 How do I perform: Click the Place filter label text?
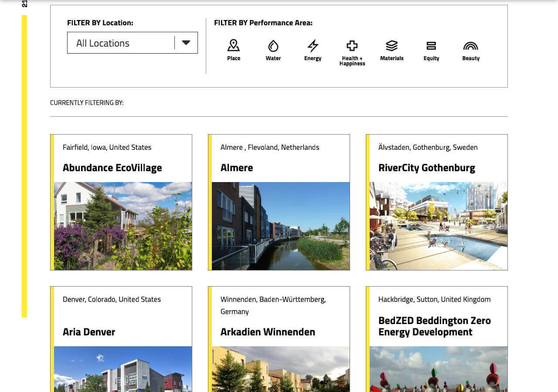click(x=234, y=58)
